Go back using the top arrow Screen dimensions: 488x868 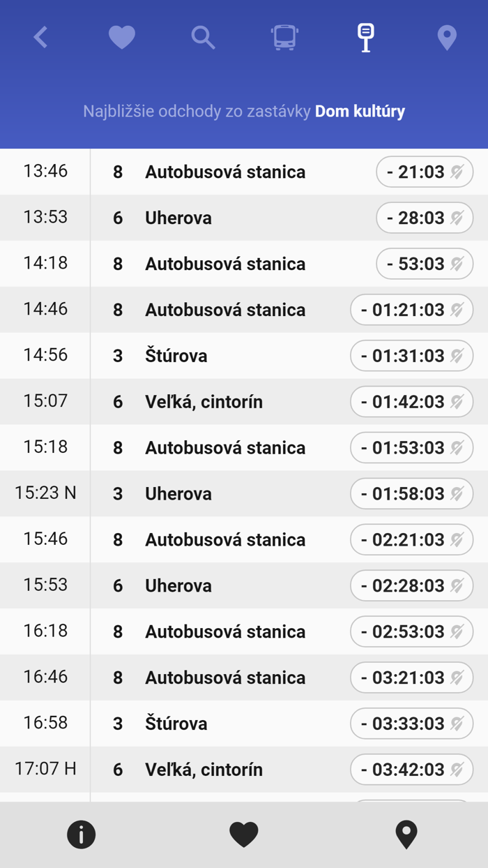click(x=40, y=37)
